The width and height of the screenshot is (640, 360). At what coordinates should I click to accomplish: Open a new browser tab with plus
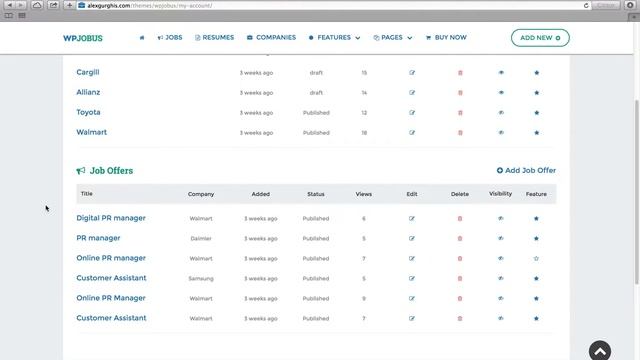click(69, 5)
